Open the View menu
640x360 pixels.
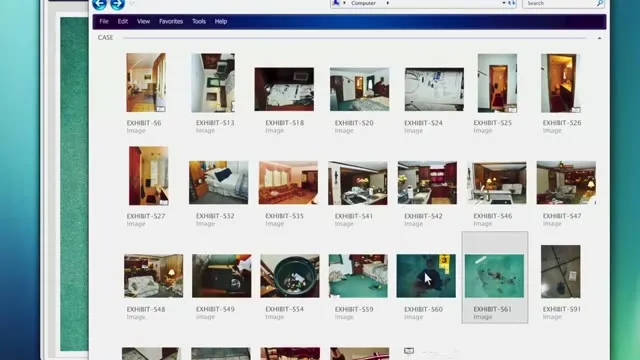pyautogui.click(x=143, y=21)
